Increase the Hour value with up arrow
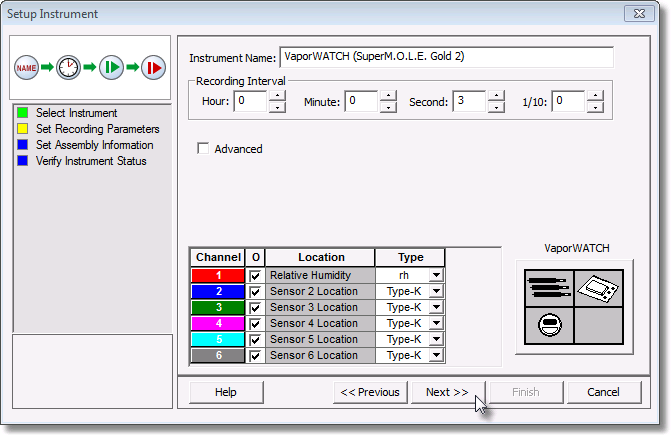The height and width of the screenshot is (437, 672). click(x=277, y=96)
